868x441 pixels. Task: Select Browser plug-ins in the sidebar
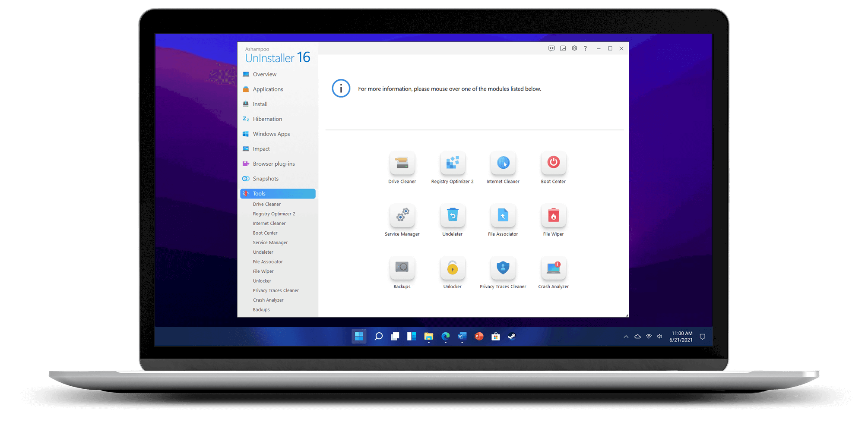pyautogui.click(x=274, y=164)
